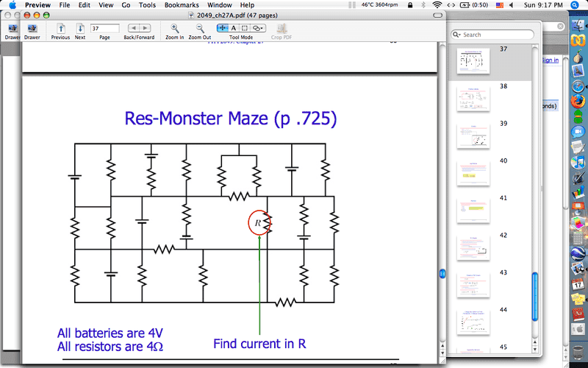588x368 pixels.
Task: Open the Apple menu
Action: coord(12,5)
